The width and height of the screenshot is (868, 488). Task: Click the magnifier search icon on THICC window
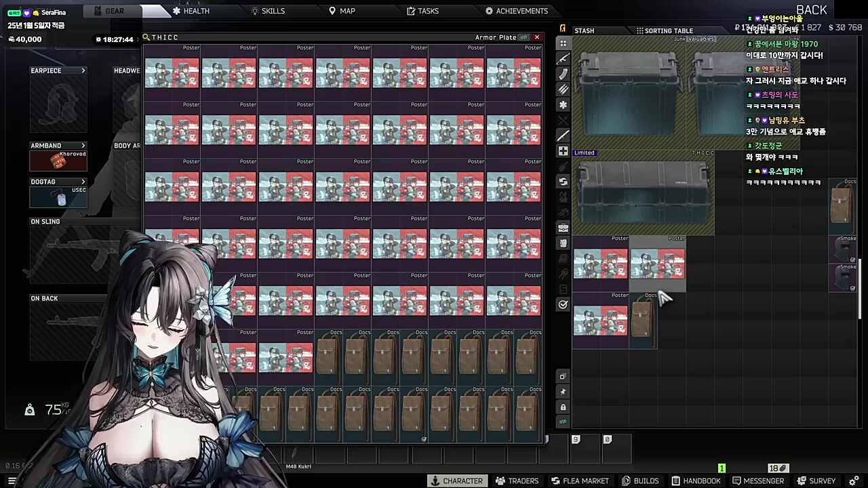[146, 37]
